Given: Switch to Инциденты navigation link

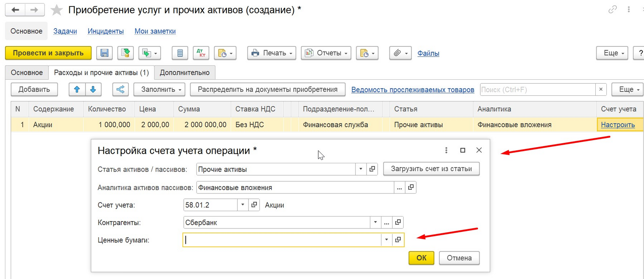Looking at the screenshot, I should [x=105, y=31].
